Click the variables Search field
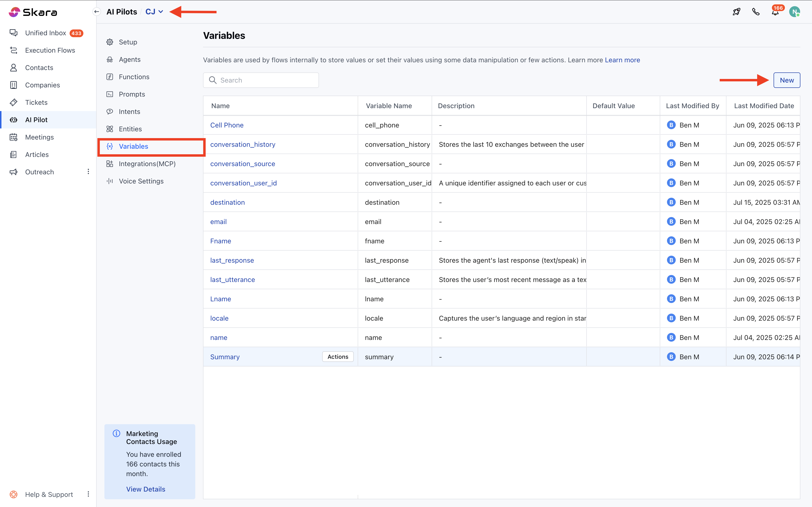This screenshot has height=507, width=812. (265, 80)
